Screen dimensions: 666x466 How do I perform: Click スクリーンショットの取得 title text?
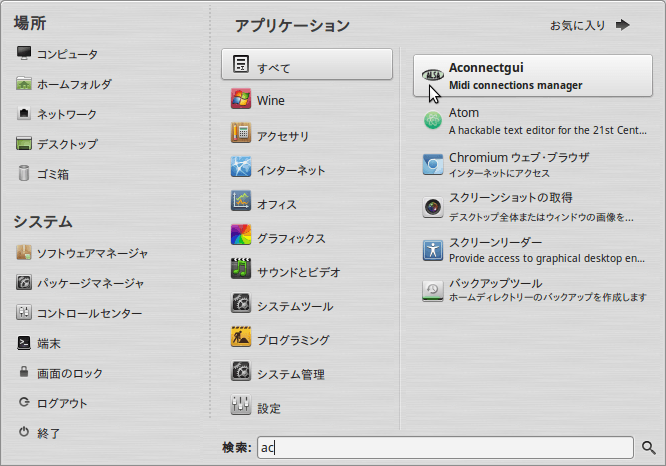pyautogui.click(x=511, y=198)
